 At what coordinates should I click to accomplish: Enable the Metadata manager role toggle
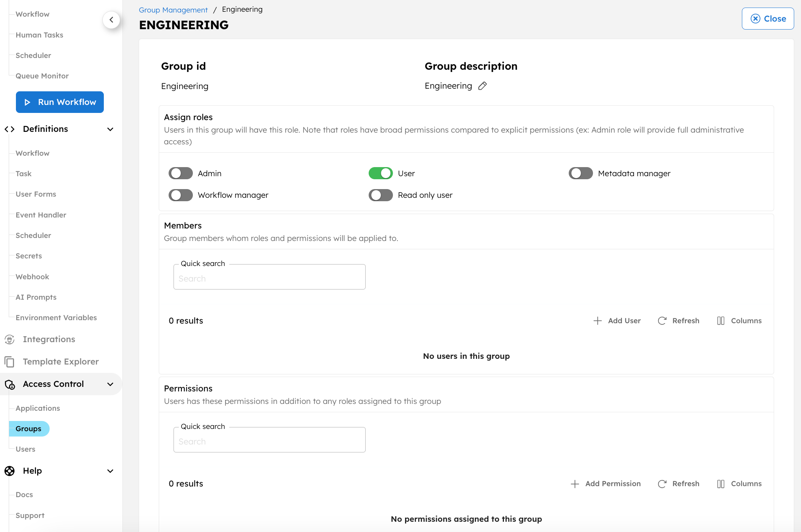(x=581, y=174)
